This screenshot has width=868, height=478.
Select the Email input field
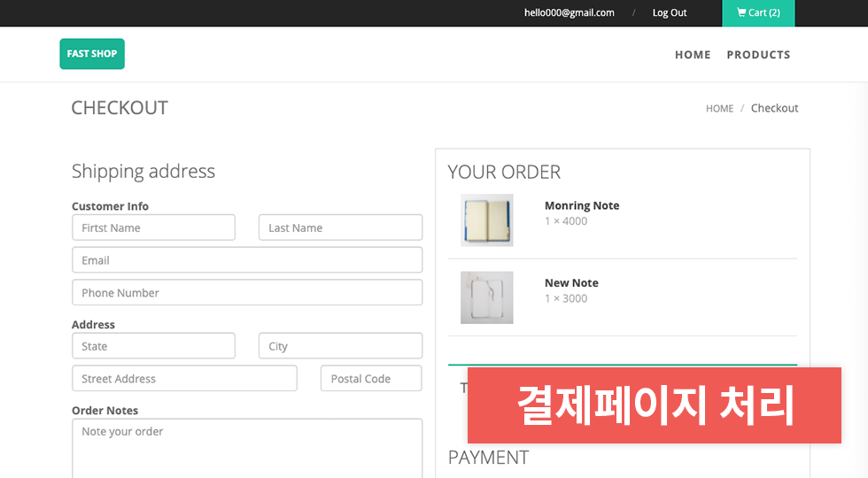247,260
